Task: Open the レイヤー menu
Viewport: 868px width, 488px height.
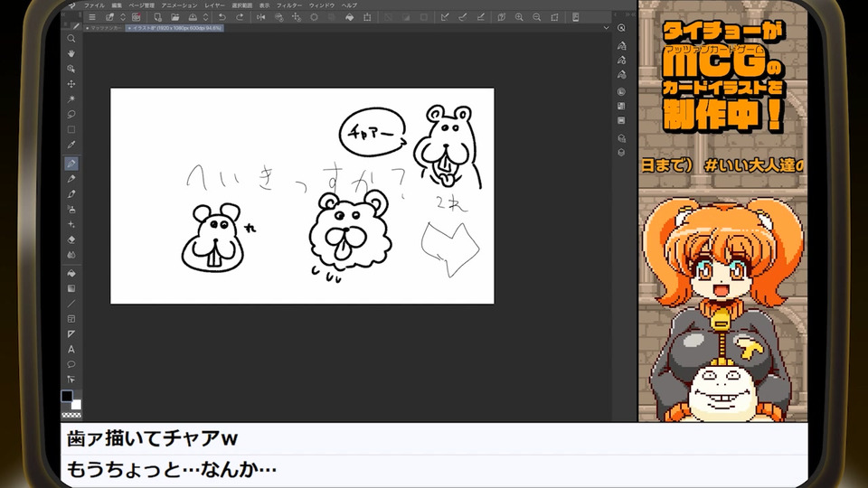Action: (215, 5)
